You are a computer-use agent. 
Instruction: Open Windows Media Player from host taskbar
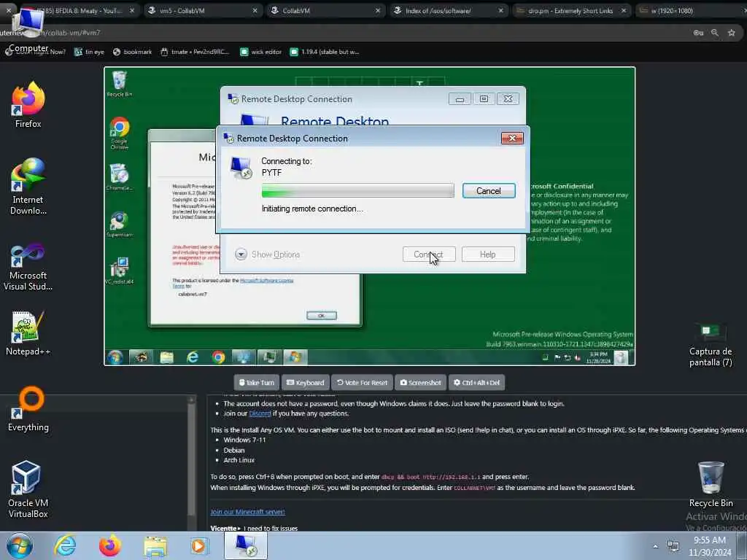[x=199, y=546]
